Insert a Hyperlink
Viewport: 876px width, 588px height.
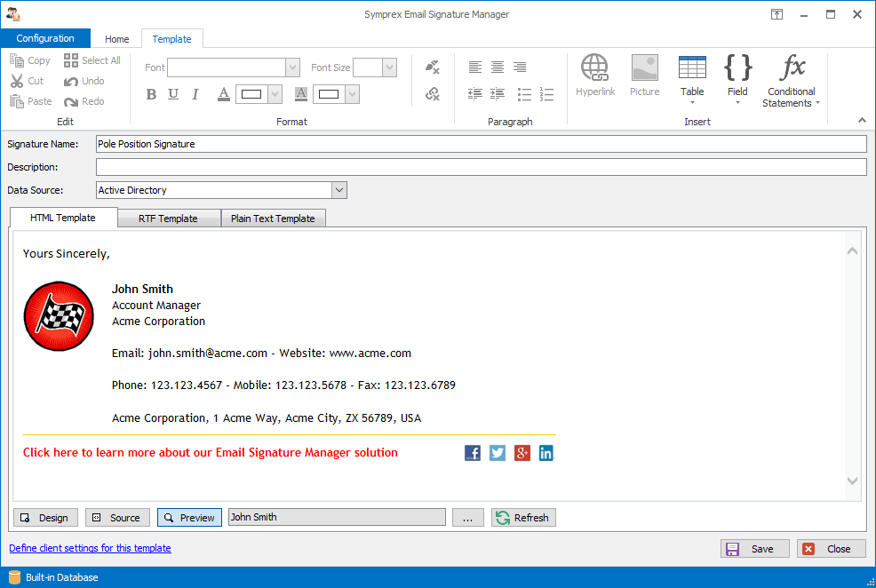tap(595, 75)
